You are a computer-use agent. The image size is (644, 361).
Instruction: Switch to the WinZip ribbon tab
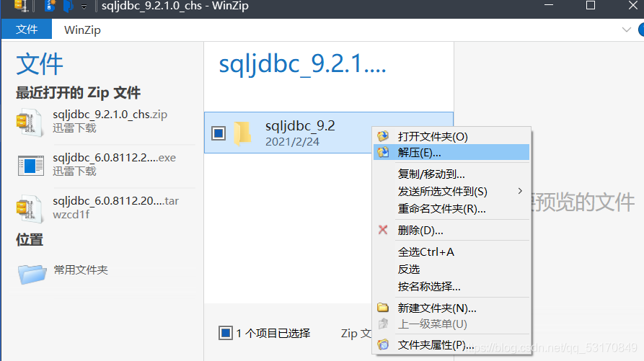[82, 30]
